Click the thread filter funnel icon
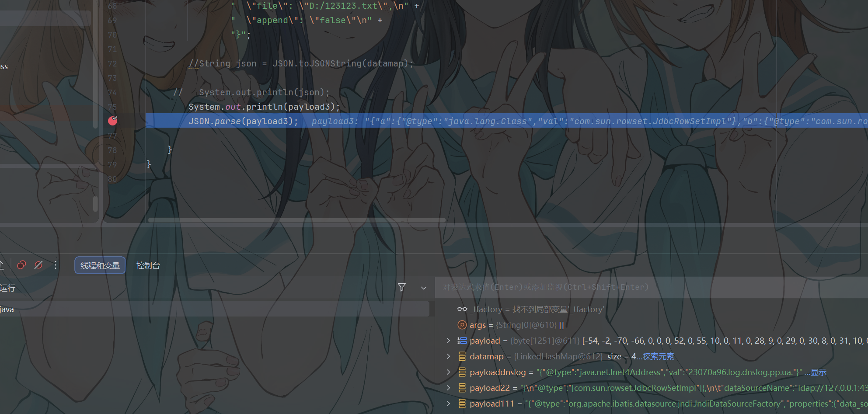868x414 pixels. click(402, 287)
